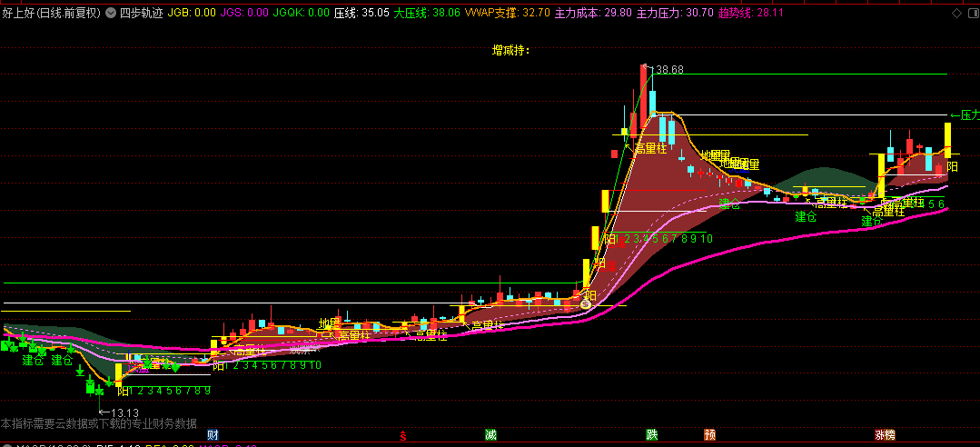Click the green 跌 marker on the timeline
This screenshot has width=980, height=447.
(652, 434)
